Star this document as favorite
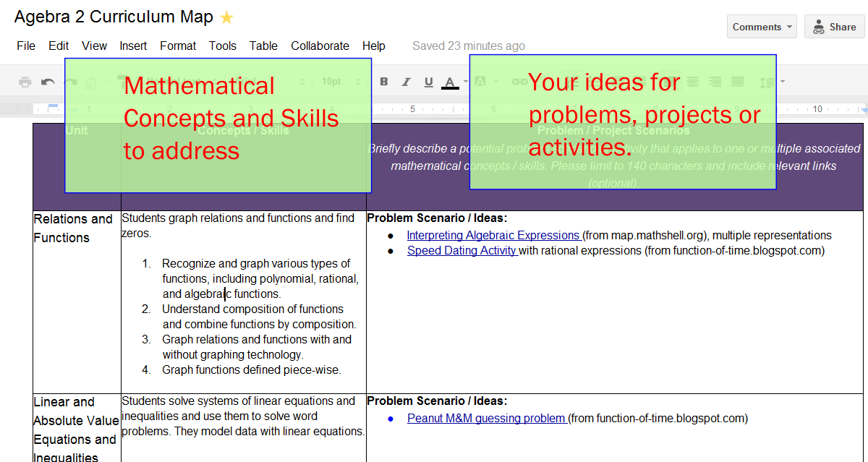 tap(226, 18)
